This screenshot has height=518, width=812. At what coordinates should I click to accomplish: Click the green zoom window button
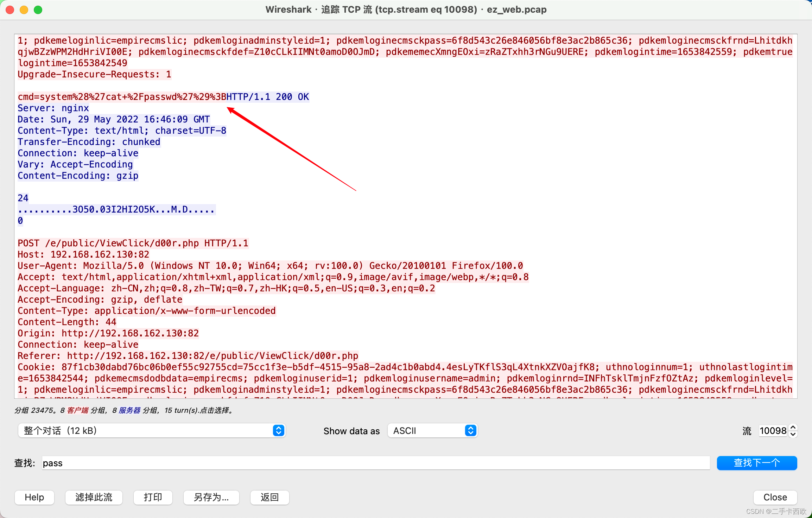click(x=38, y=10)
